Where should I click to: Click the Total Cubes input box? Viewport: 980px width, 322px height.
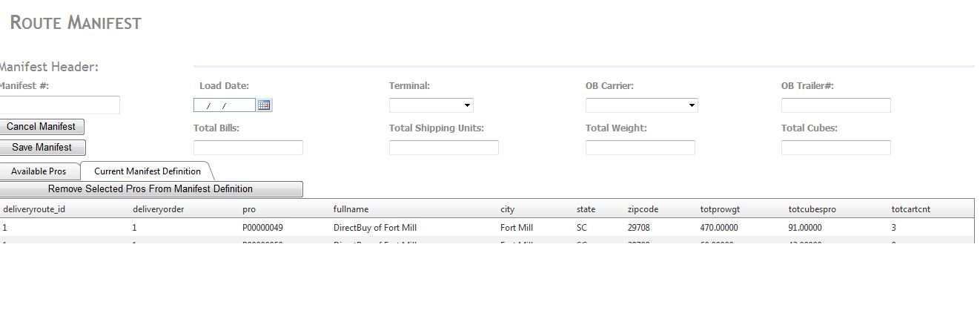(x=835, y=148)
